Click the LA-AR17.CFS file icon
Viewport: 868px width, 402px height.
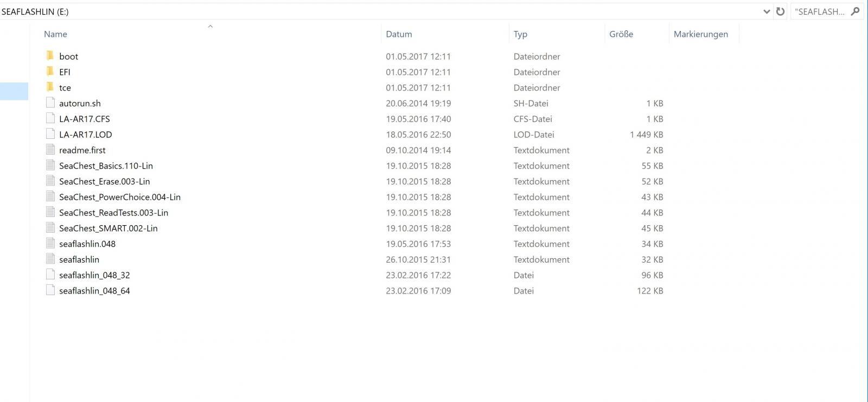[x=50, y=119]
